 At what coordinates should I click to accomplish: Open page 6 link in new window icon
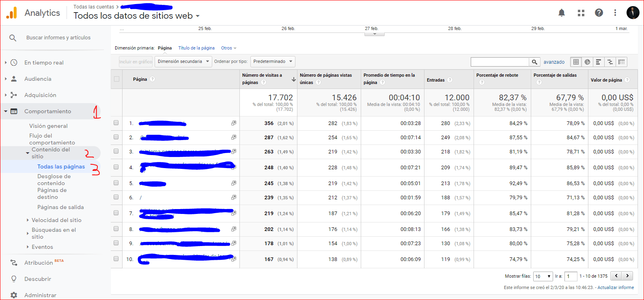pyautogui.click(x=234, y=198)
